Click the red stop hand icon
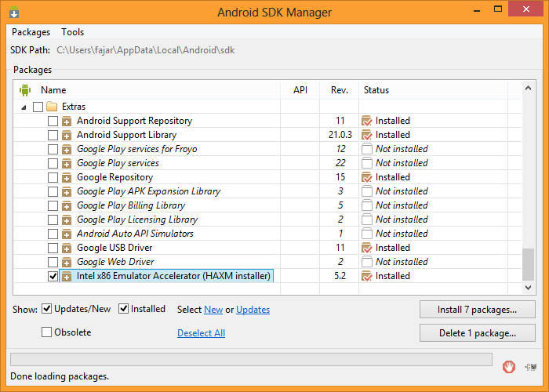Image resolution: width=549 pixels, height=392 pixels. pyautogui.click(x=509, y=365)
